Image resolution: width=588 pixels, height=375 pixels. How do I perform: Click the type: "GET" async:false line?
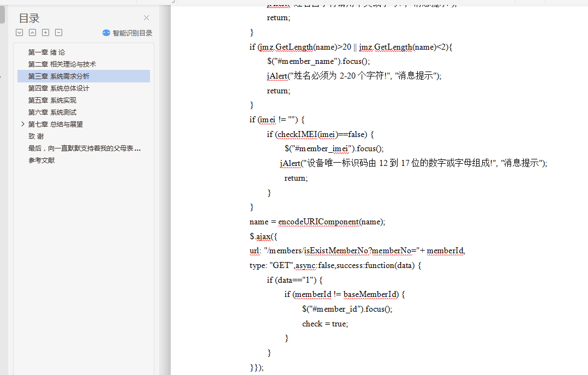[335, 265]
